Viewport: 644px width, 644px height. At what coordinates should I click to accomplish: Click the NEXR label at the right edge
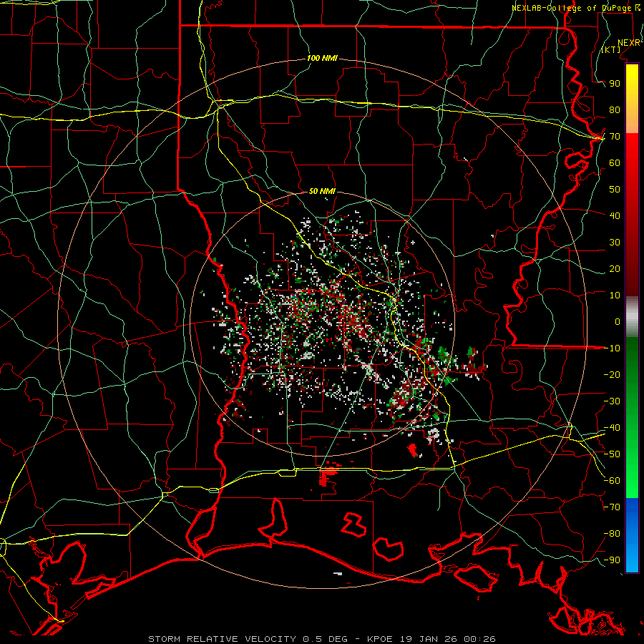[x=629, y=43]
